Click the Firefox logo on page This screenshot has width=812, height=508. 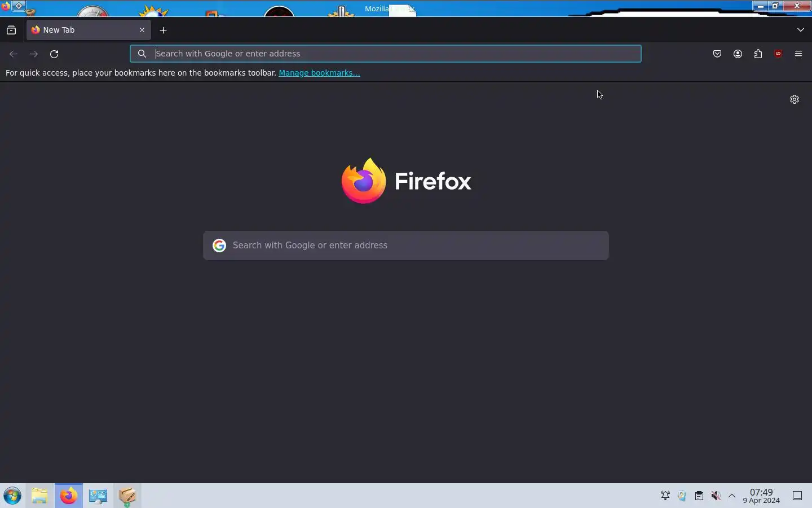click(x=406, y=181)
